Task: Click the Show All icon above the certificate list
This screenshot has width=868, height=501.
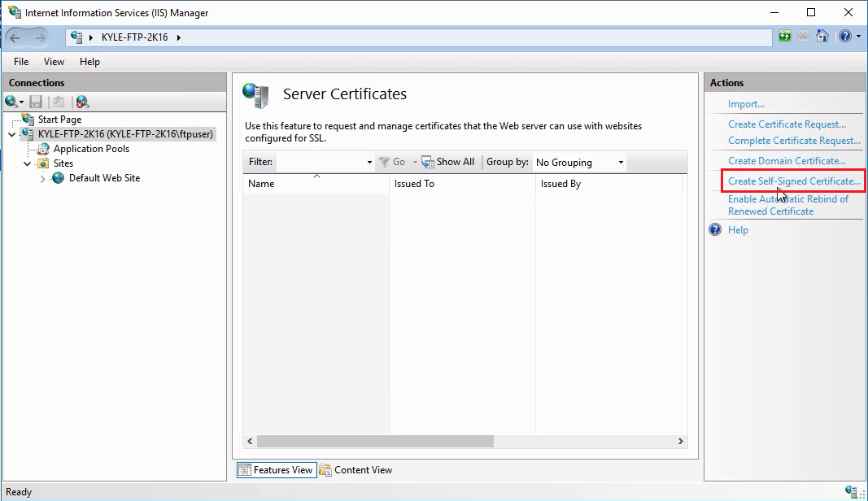Action: coord(428,162)
